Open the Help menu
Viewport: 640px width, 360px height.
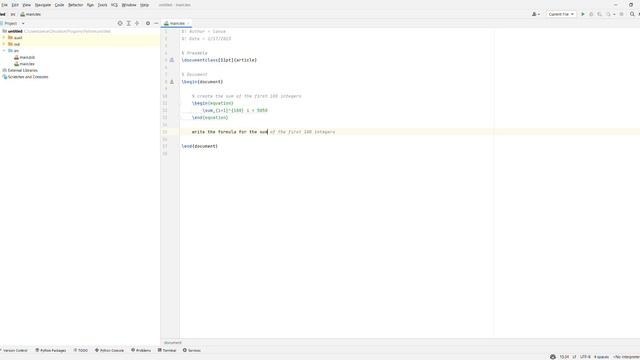144,5
